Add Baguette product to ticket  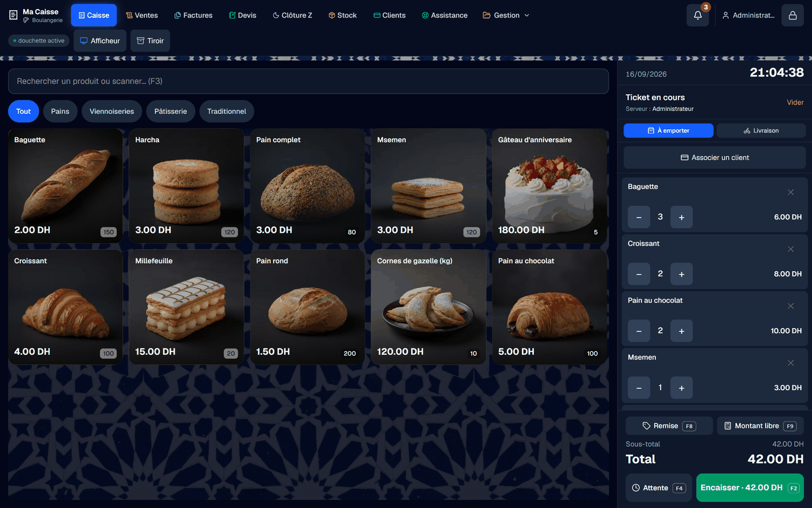point(66,186)
